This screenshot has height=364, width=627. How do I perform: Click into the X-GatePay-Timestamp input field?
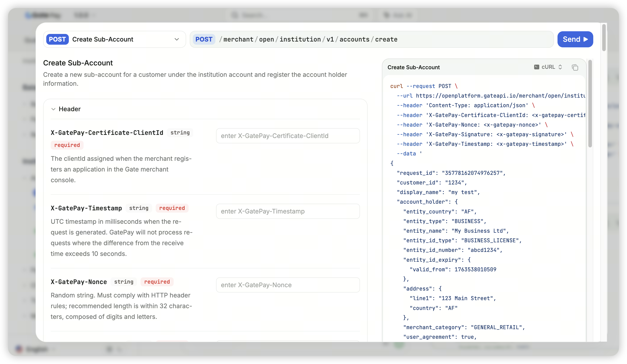point(288,211)
